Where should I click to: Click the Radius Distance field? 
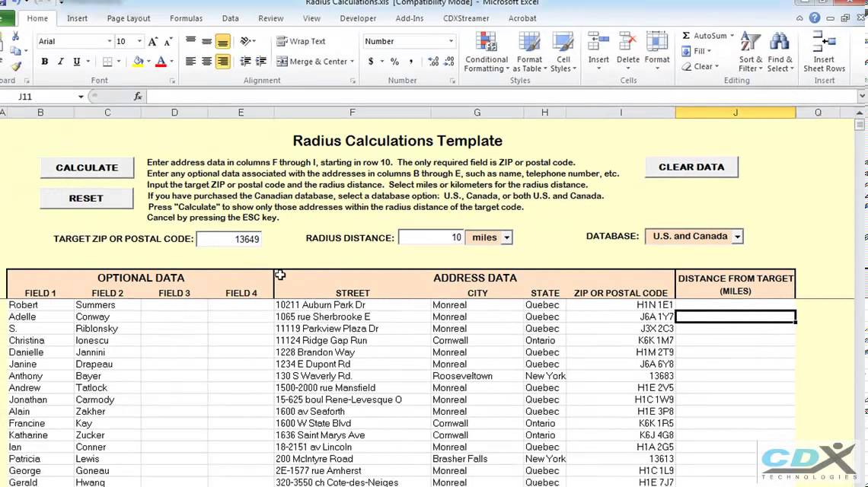point(431,237)
